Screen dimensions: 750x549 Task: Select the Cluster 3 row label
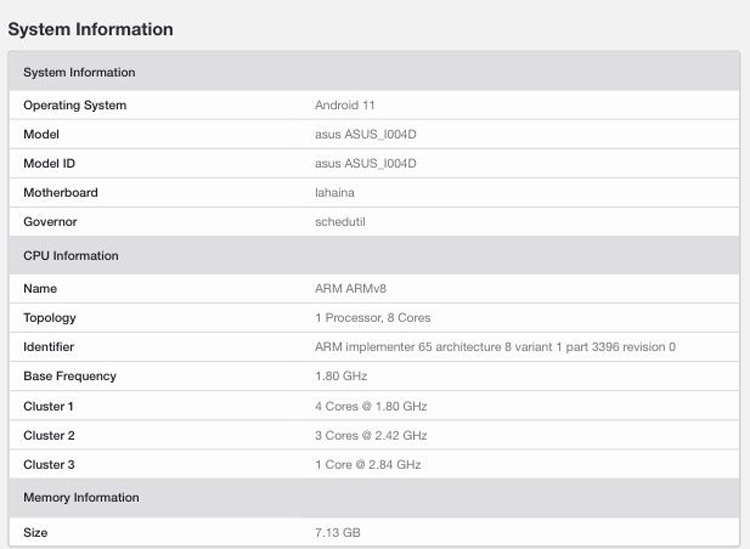coord(49,464)
